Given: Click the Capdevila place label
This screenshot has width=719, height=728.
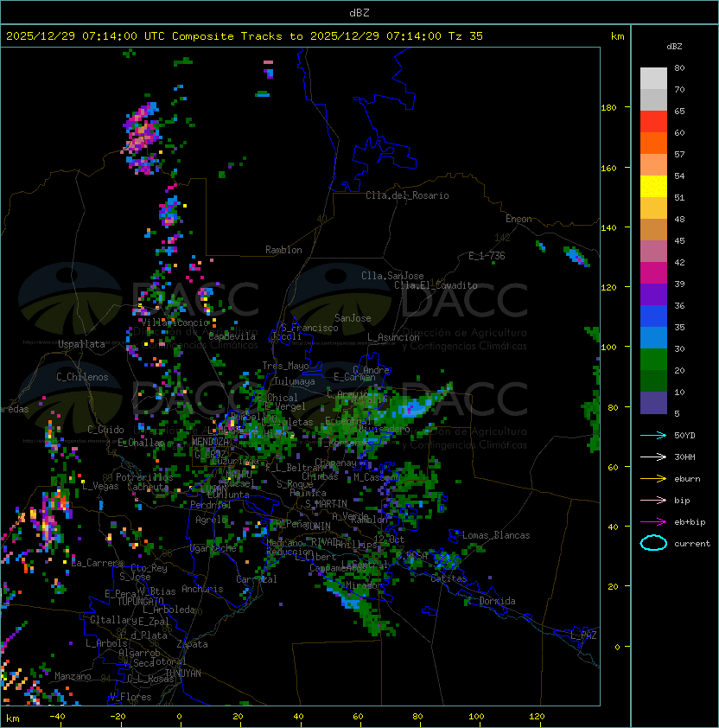Looking at the screenshot, I should pyautogui.click(x=232, y=336).
